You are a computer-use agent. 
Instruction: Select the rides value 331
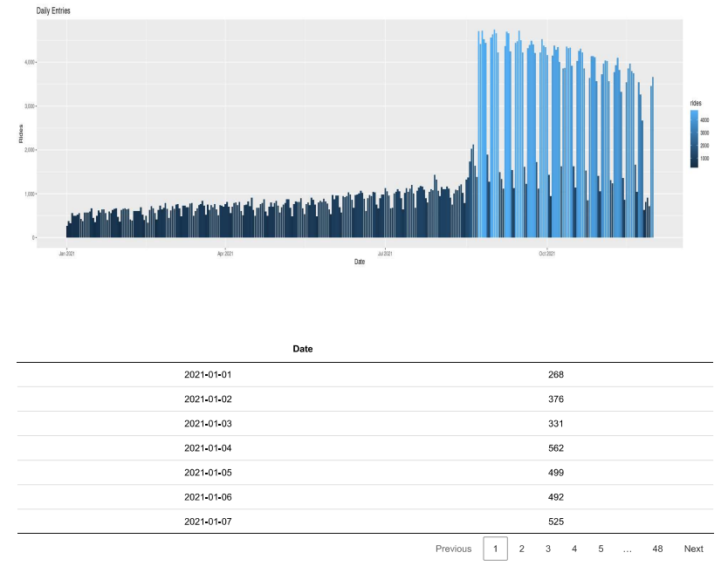pyautogui.click(x=556, y=424)
